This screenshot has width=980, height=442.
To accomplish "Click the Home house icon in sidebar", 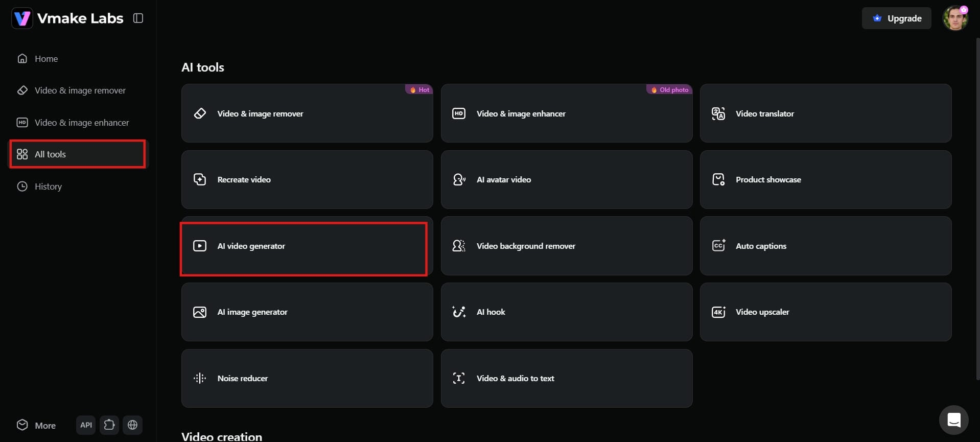I will [x=22, y=59].
